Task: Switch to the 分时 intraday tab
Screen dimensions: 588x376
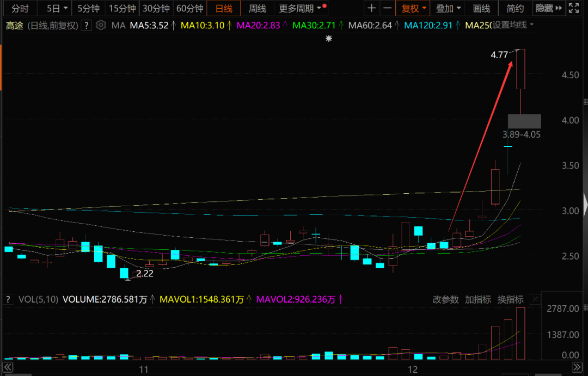Action: pyautogui.click(x=20, y=8)
